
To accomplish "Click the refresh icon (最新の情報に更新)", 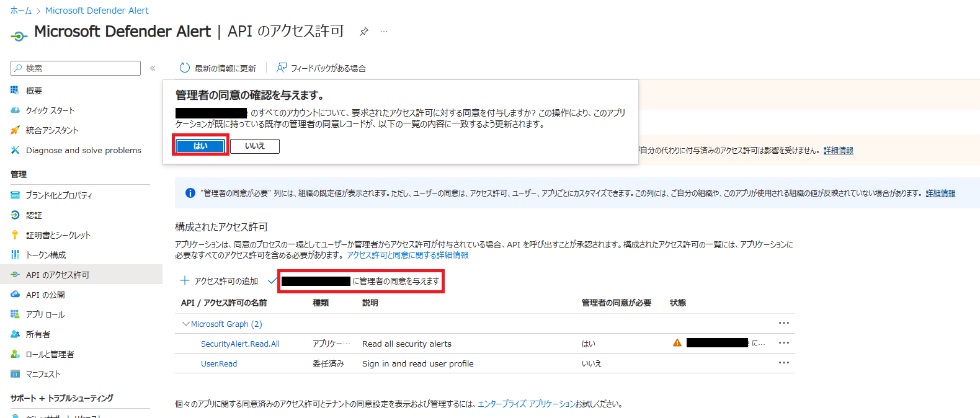I will 184,68.
